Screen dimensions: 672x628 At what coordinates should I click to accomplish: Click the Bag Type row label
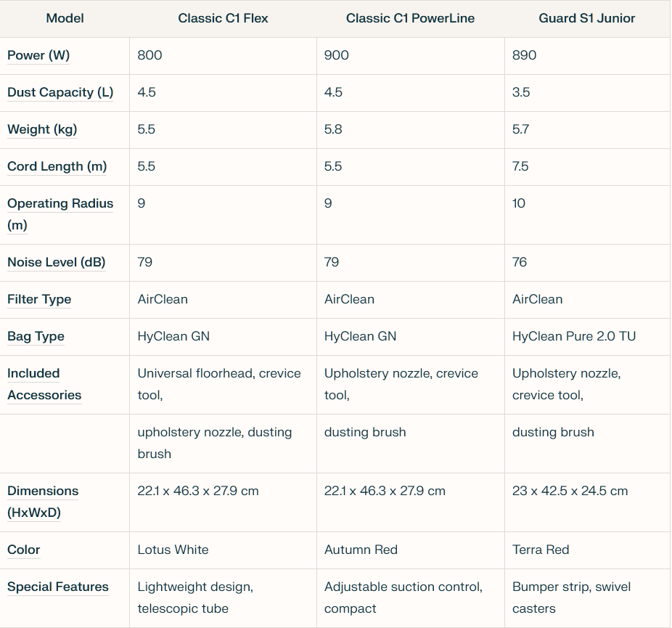click(36, 336)
